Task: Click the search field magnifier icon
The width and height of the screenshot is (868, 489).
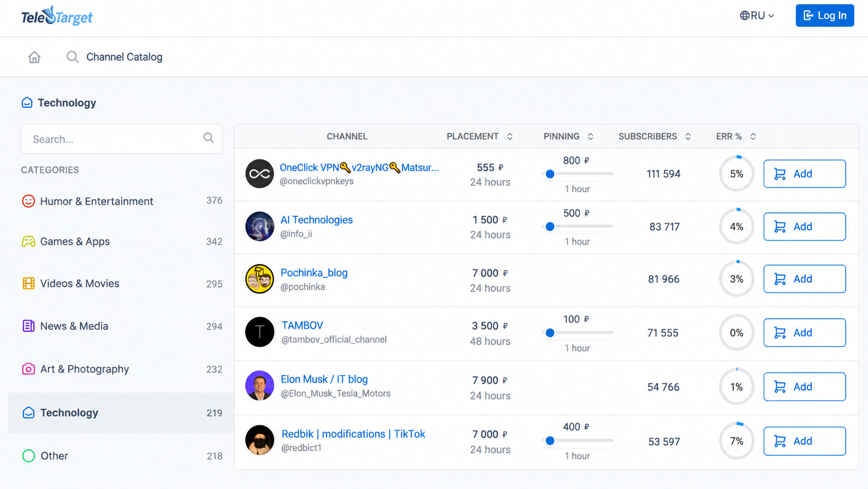Action: [x=209, y=138]
